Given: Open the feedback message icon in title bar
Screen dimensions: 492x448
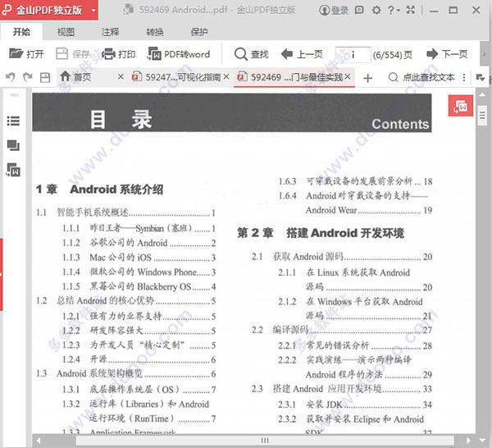Looking at the screenshot, I should point(359,10).
